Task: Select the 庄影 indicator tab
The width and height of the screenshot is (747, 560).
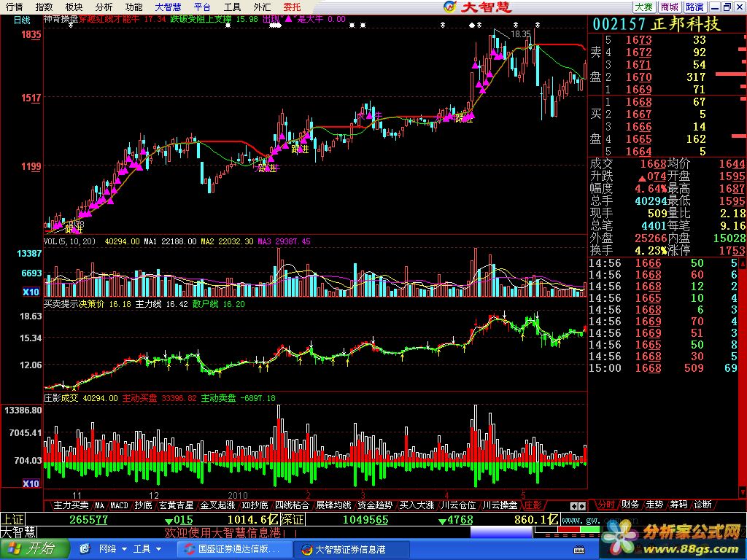Action: 533,505
